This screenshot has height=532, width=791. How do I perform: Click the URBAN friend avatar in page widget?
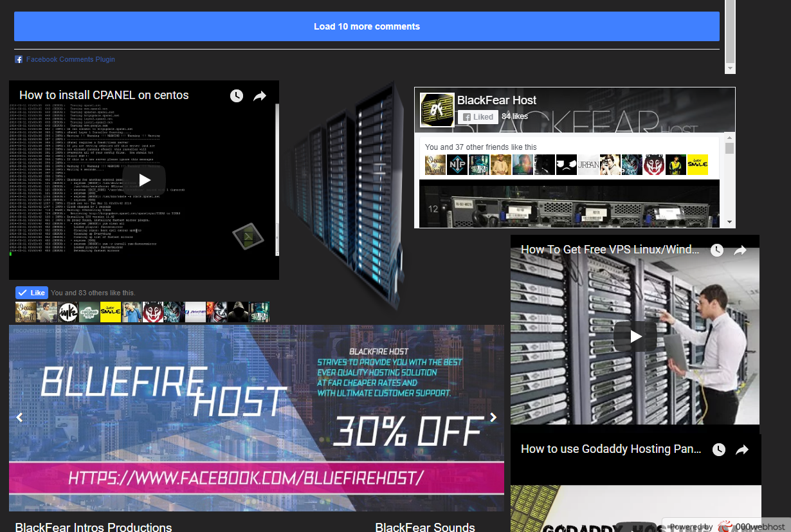(x=588, y=165)
